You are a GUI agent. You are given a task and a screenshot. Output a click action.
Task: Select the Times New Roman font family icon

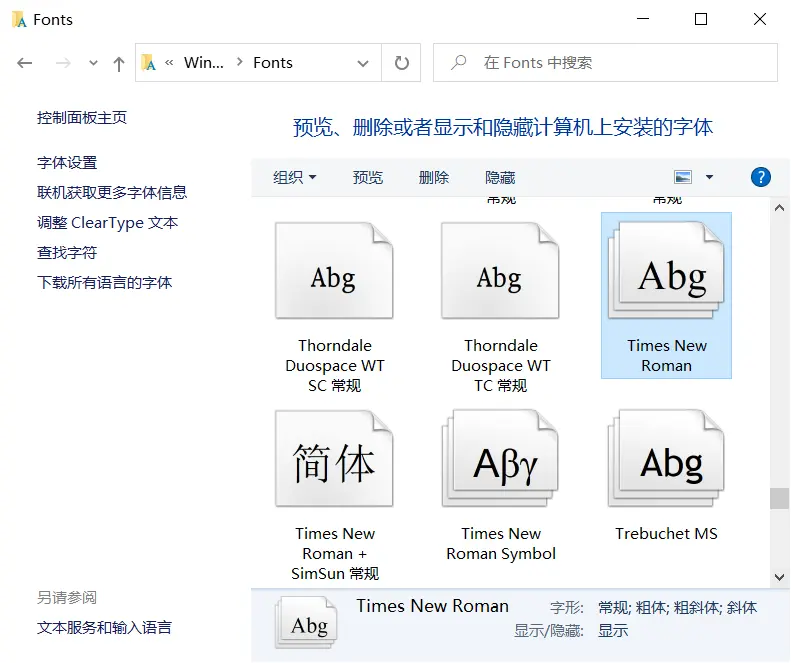[666, 270]
